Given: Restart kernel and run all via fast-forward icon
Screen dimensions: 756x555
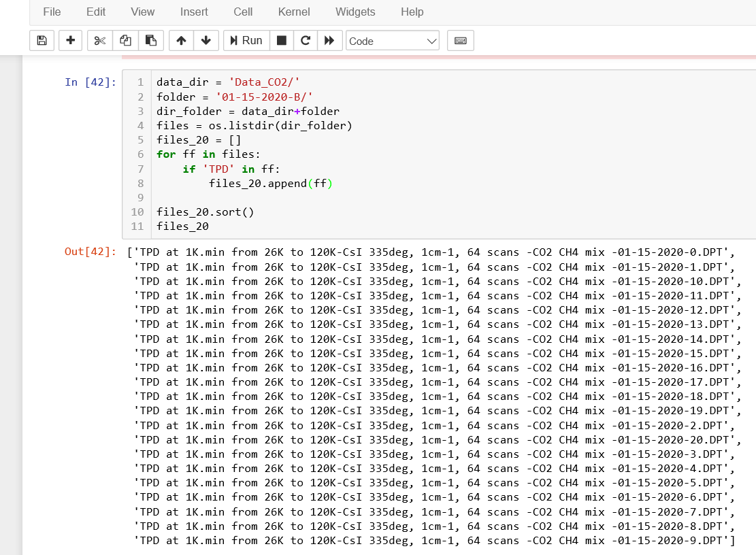Looking at the screenshot, I should pyautogui.click(x=330, y=40).
